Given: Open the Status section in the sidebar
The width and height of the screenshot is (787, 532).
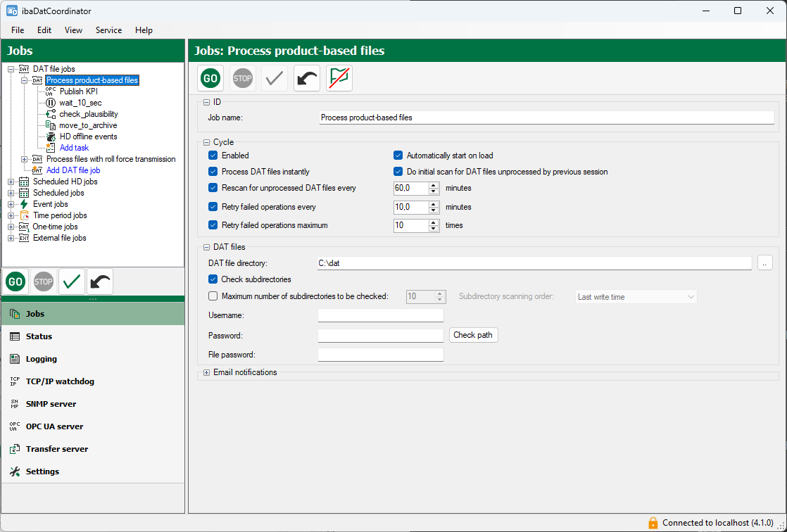Looking at the screenshot, I should (94, 336).
